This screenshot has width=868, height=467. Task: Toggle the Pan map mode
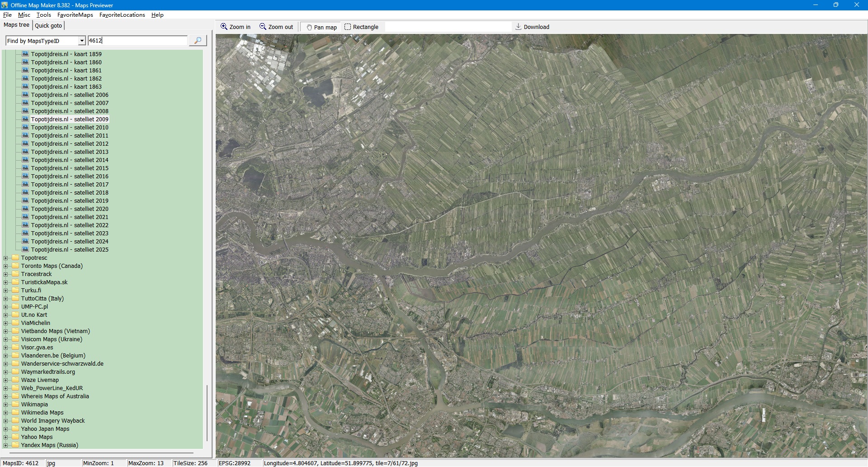point(321,27)
